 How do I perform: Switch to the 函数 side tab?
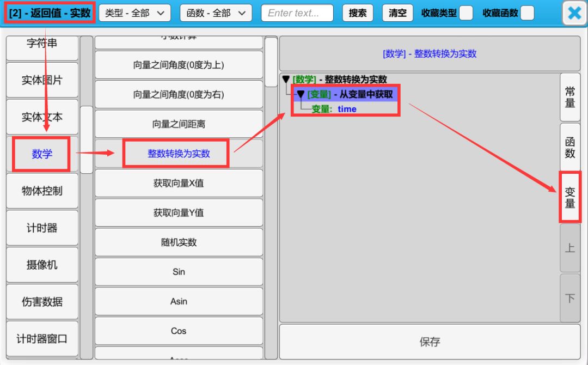point(569,147)
